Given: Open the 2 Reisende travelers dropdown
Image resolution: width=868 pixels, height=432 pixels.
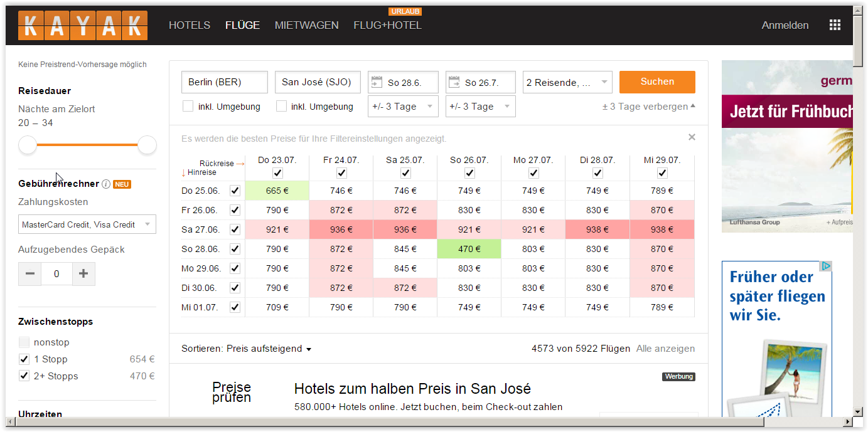Looking at the screenshot, I should (567, 82).
